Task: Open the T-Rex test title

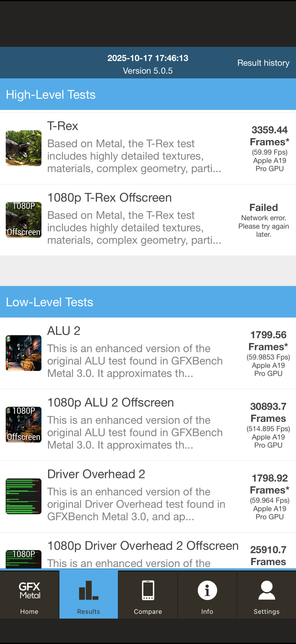Action: click(63, 126)
